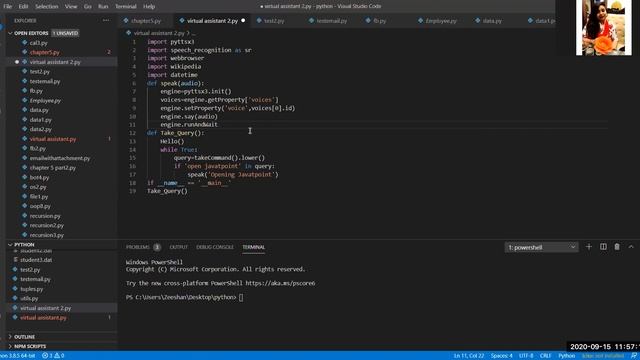Open bot4.py in Open Editors

[x=39, y=178]
